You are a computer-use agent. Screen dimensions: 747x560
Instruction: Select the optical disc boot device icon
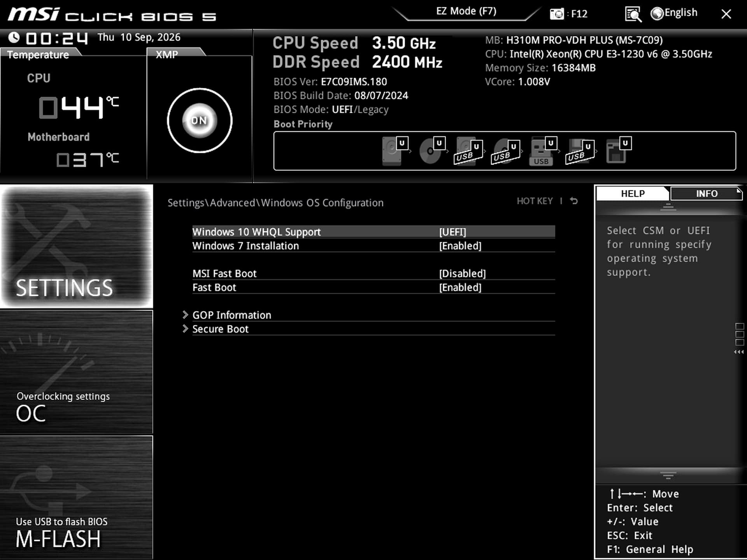tap(432, 151)
